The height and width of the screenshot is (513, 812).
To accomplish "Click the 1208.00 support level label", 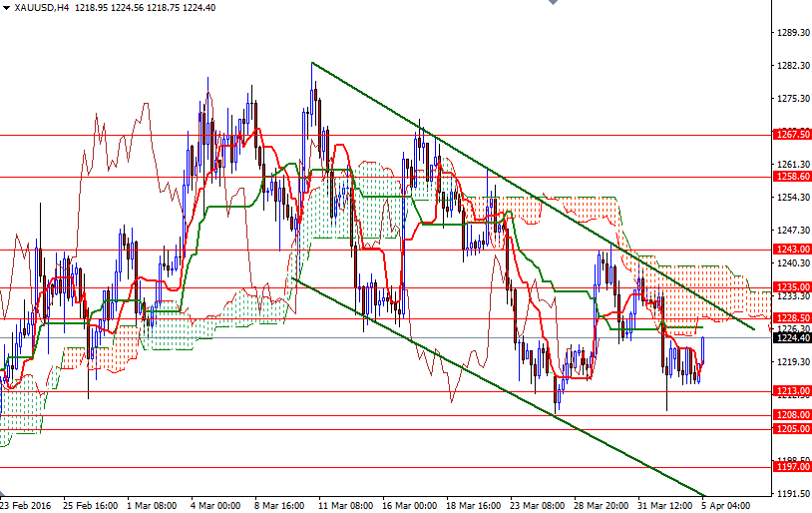I will [791, 415].
